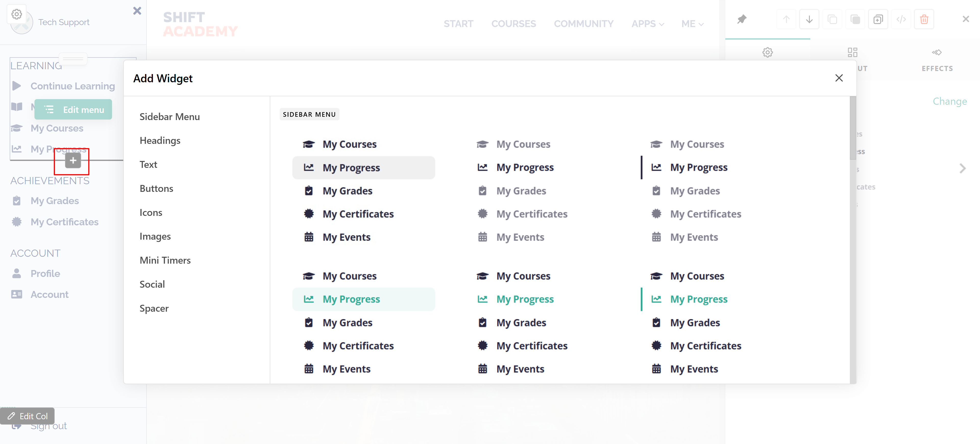Click the Shift Academy logo
The height and width of the screenshot is (444, 980).
click(x=201, y=24)
